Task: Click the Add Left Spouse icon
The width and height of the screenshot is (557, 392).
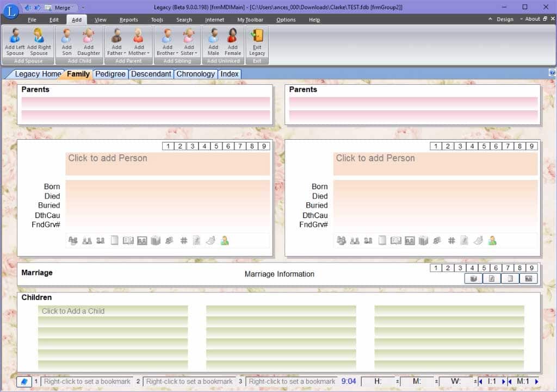Action: [15, 37]
